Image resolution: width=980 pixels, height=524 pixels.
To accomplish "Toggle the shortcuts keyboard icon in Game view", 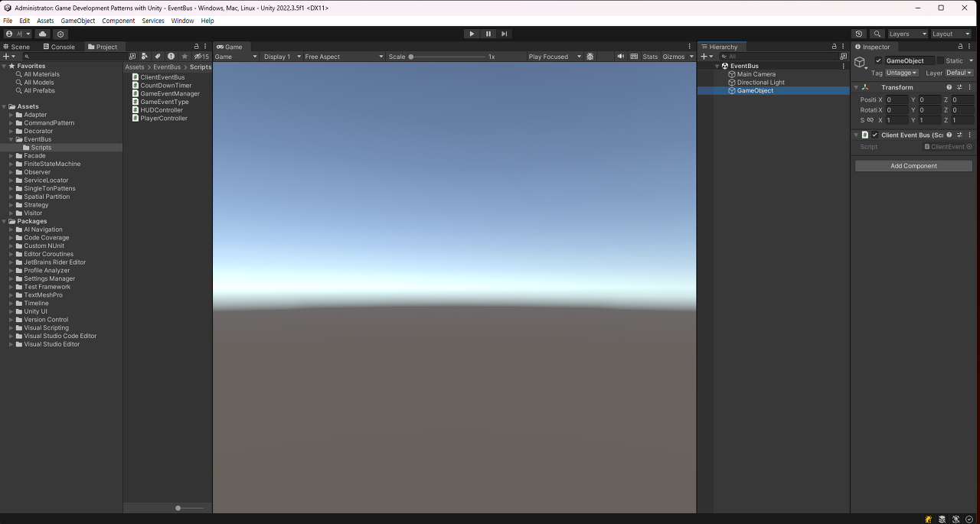I will [634, 57].
